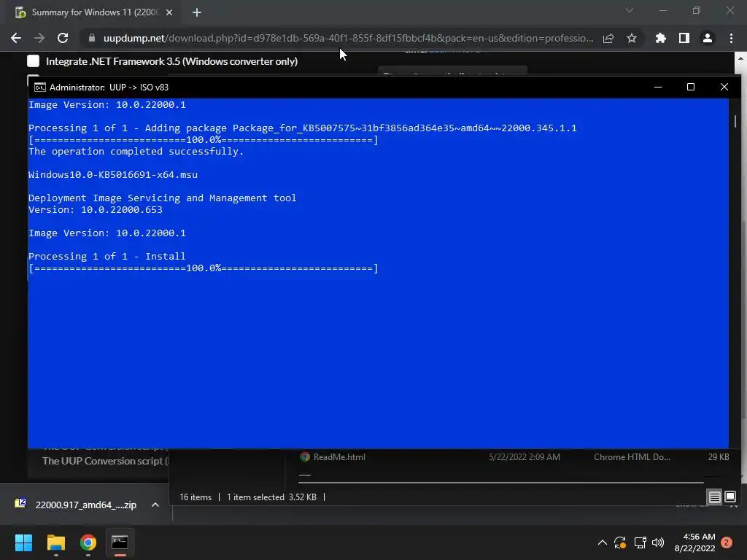
Task: Open File Explorer from the taskbar
Action: pos(55,542)
